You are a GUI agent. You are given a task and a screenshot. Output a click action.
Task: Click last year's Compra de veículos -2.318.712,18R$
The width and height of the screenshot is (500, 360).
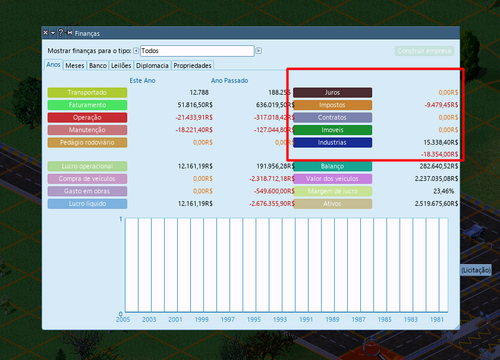(x=272, y=179)
